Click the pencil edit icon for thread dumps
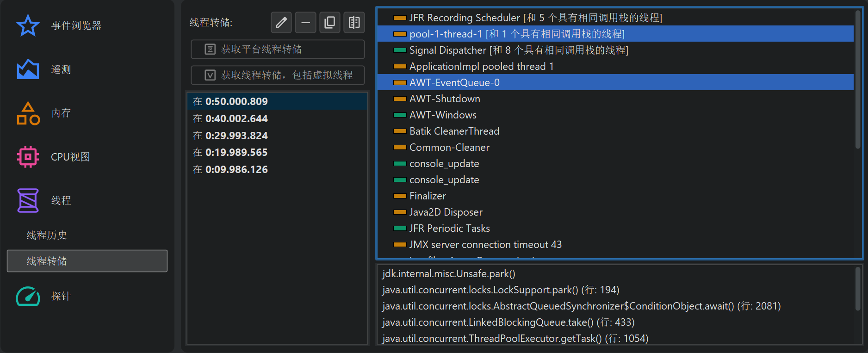868x353 pixels. click(x=281, y=22)
